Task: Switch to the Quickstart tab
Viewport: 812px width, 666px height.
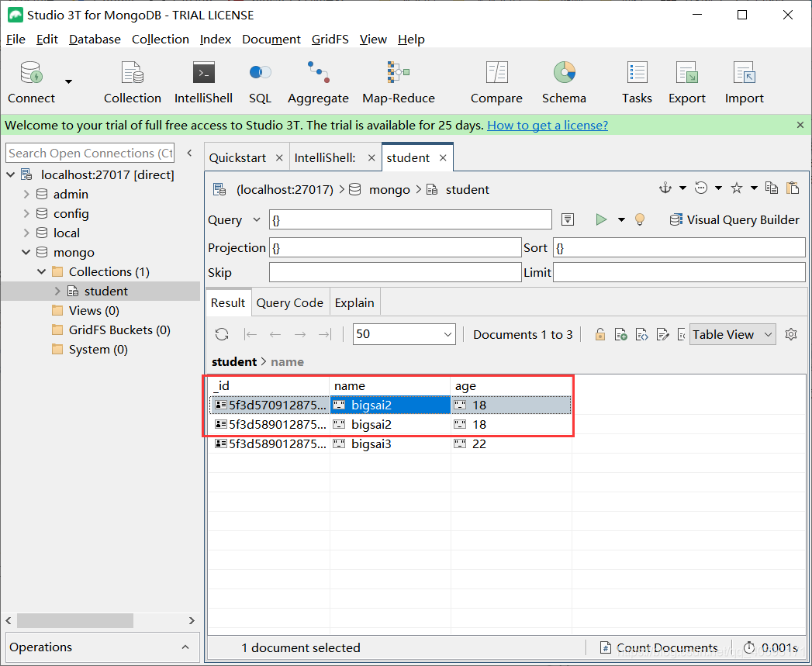Action: [237, 158]
